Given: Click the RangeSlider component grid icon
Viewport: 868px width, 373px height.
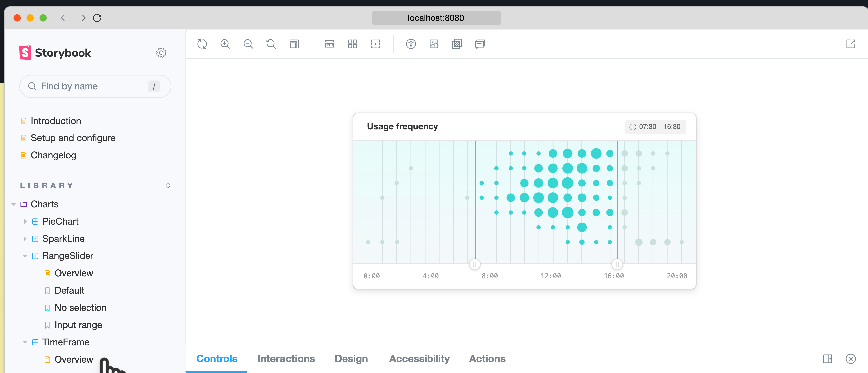Looking at the screenshot, I should point(35,256).
